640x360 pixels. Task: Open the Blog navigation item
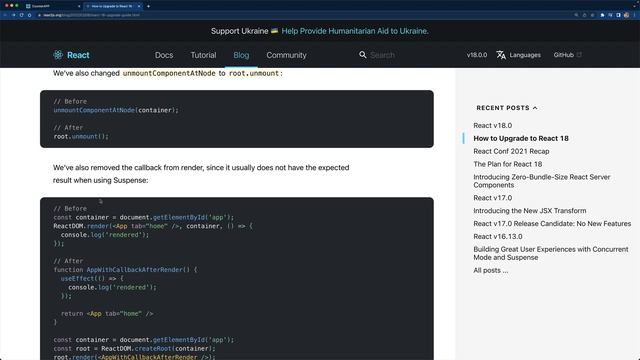(241, 55)
